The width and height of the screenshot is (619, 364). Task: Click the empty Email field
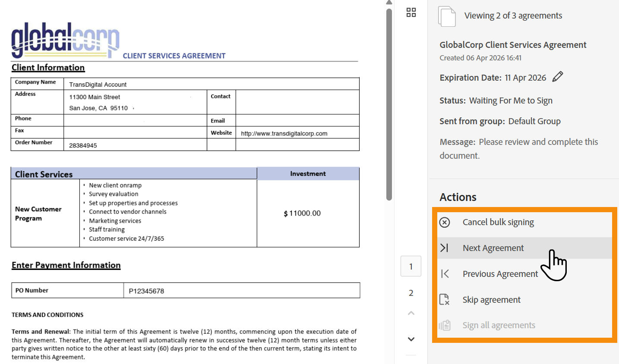[297, 120]
